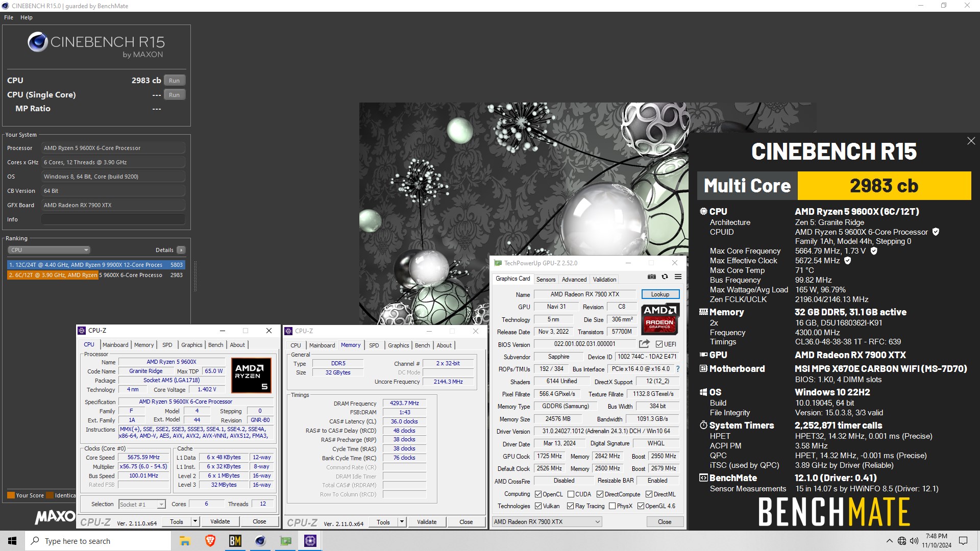Switch to the Sensors tab in GPU-Z
Screen dimensions: 980x551
[546, 280]
